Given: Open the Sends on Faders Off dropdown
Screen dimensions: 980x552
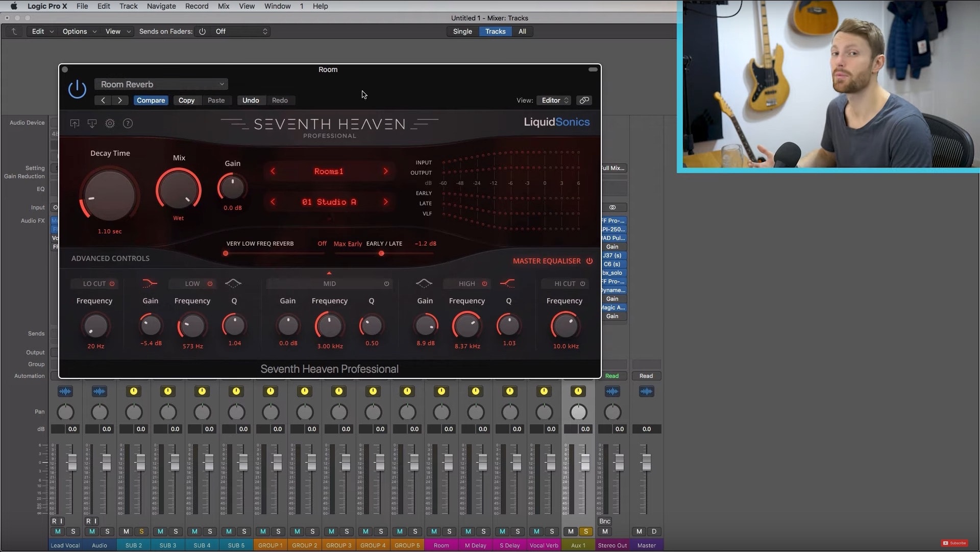Looking at the screenshot, I should (x=241, y=32).
